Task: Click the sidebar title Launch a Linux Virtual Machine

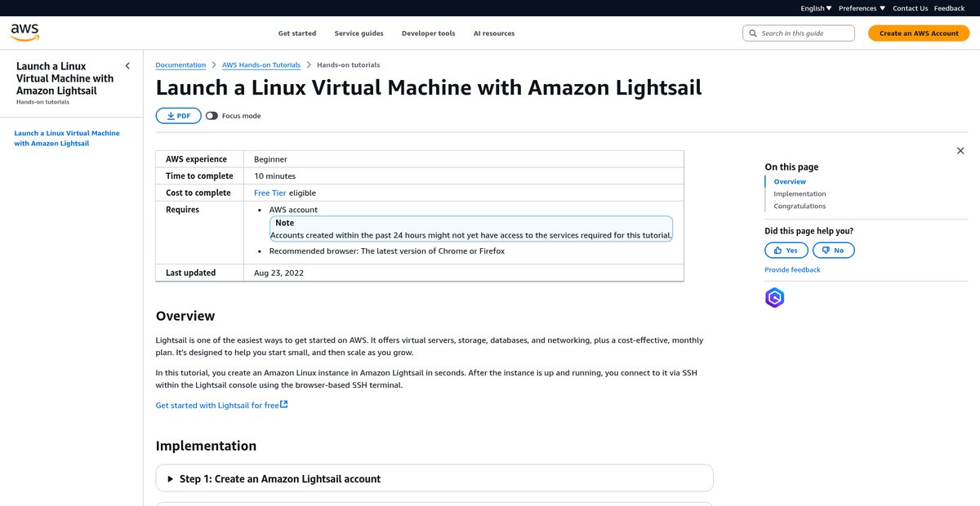Action: click(65, 78)
